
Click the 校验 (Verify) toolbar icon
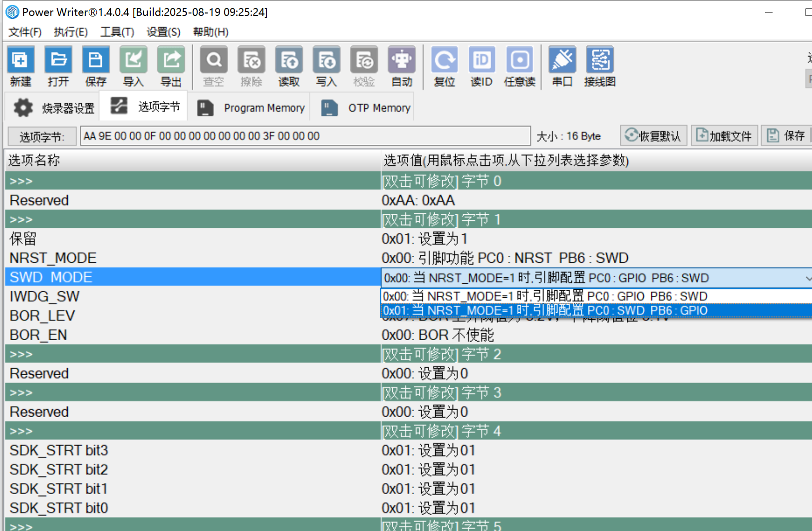364,66
